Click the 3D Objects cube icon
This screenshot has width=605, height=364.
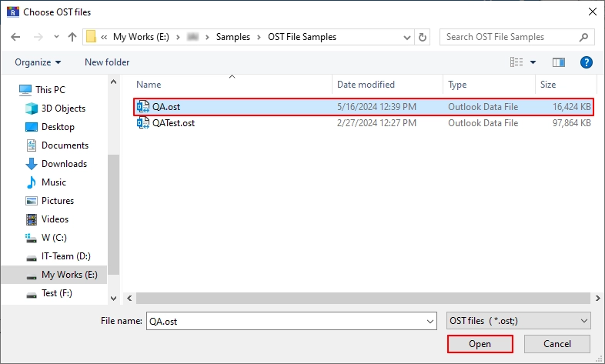(x=32, y=109)
